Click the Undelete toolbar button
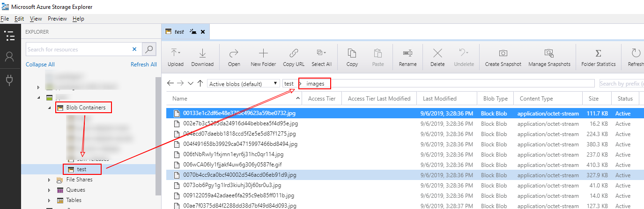Image resolution: width=644 pixels, height=209 pixels. coord(464,57)
